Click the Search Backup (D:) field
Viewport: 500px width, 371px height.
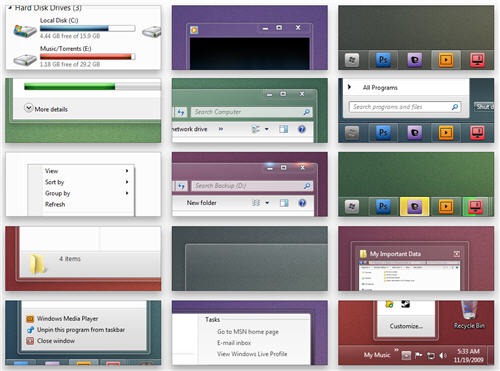click(x=252, y=186)
